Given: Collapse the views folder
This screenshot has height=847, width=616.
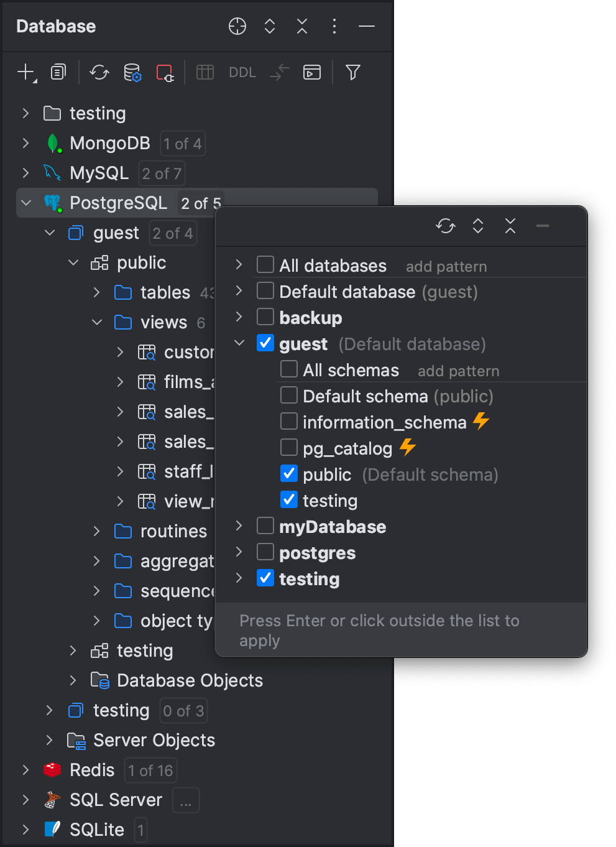Looking at the screenshot, I should 97,322.
